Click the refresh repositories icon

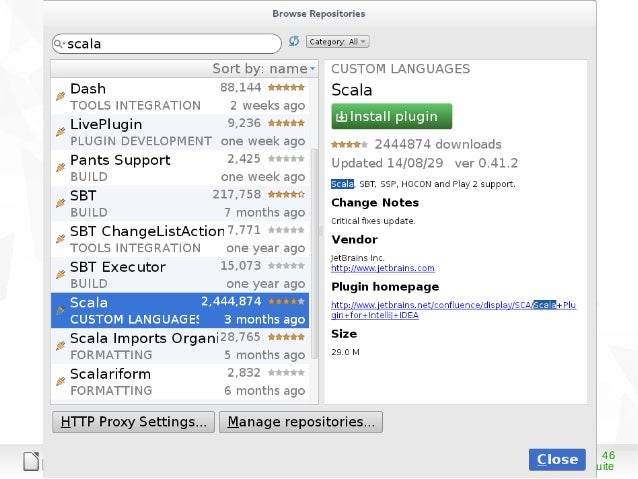(294, 41)
